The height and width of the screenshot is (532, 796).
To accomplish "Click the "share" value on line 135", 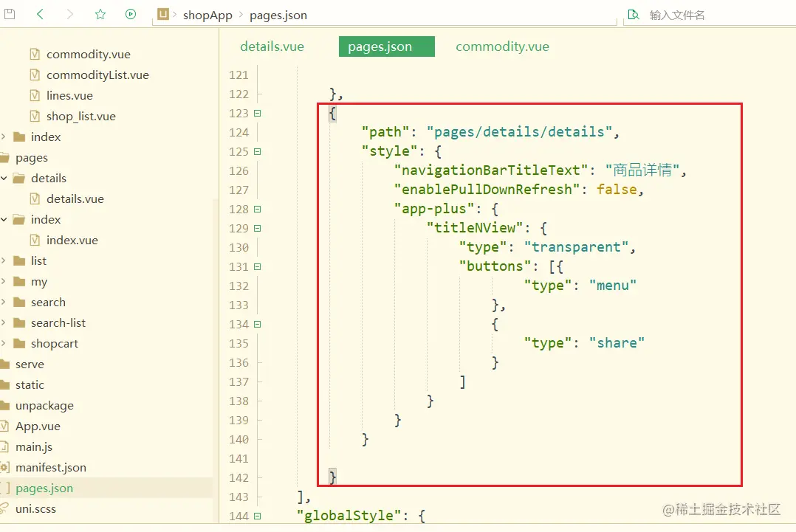I will (x=617, y=343).
